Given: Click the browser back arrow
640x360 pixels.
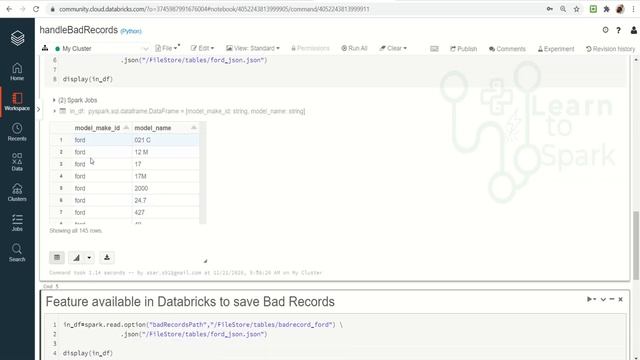Looking at the screenshot, I should coord(9,9).
